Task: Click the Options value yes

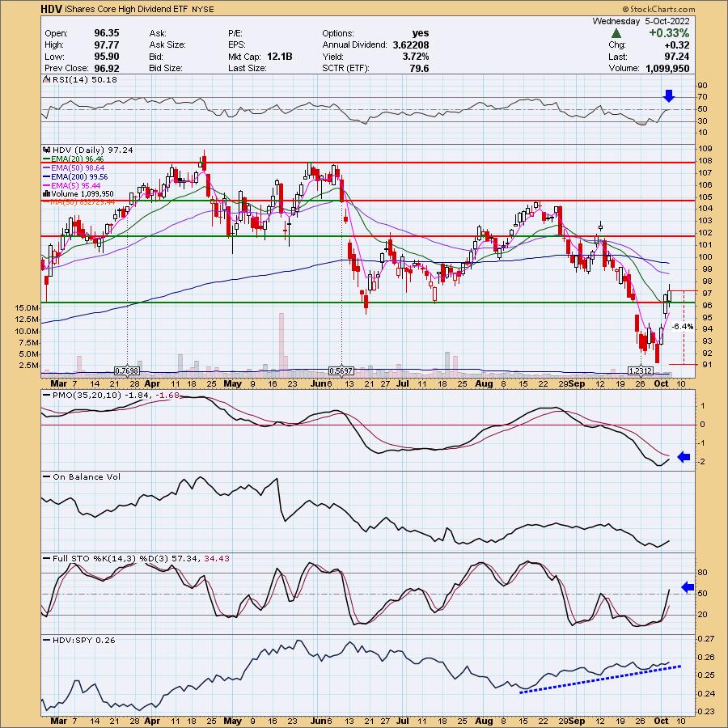Action: [x=420, y=33]
